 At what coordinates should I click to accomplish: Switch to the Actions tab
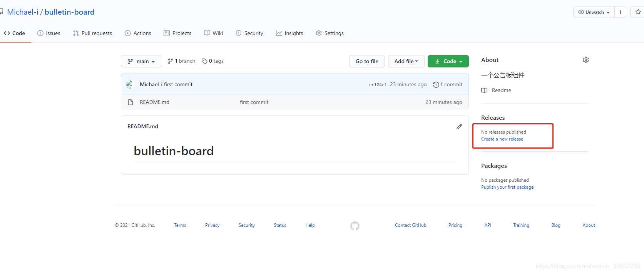[138, 33]
